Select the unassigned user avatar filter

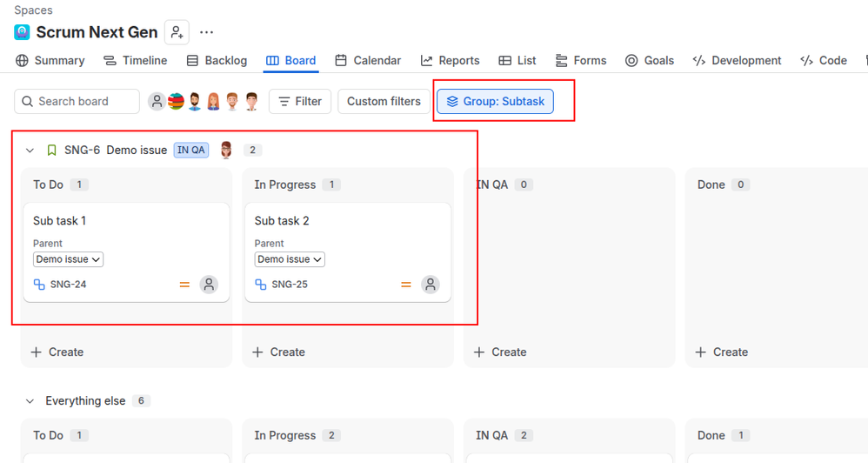157,101
